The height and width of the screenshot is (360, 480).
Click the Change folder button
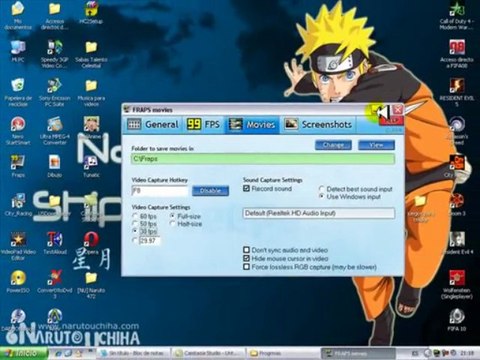[x=333, y=145]
